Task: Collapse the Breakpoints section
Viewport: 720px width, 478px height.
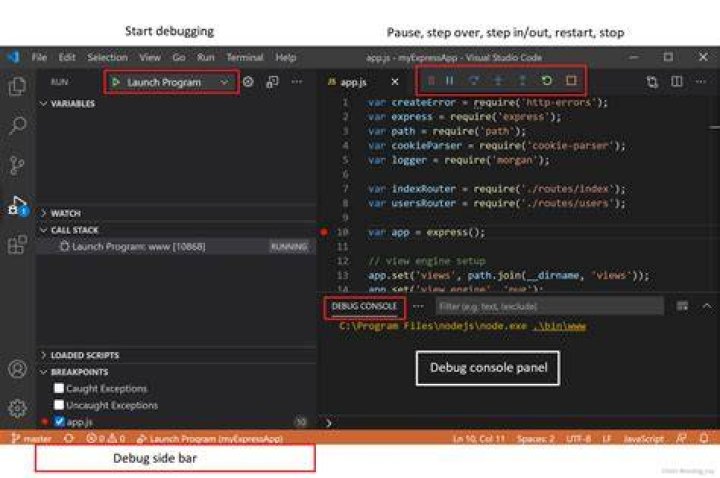Action: (x=74, y=371)
